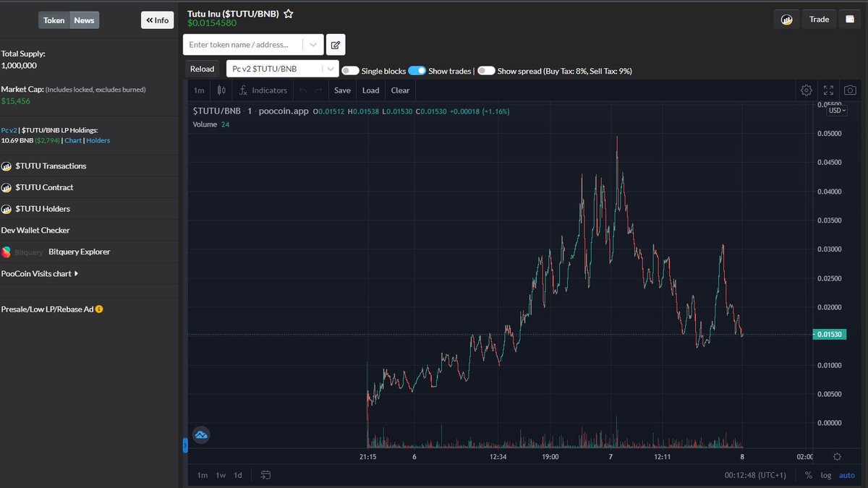Select the 1w date range
This screenshot has width=868, height=488.
click(221, 475)
